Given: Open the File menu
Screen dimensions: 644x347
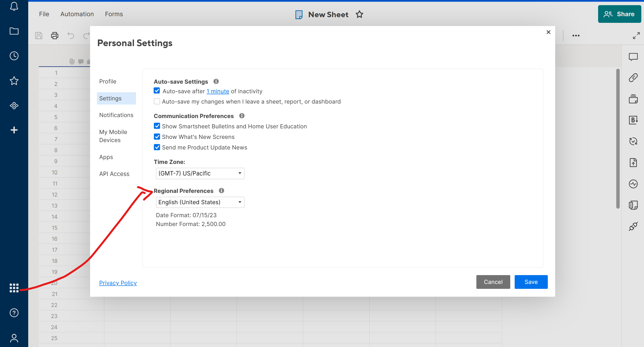Looking at the screenshot, I should (x=44, y=14).
